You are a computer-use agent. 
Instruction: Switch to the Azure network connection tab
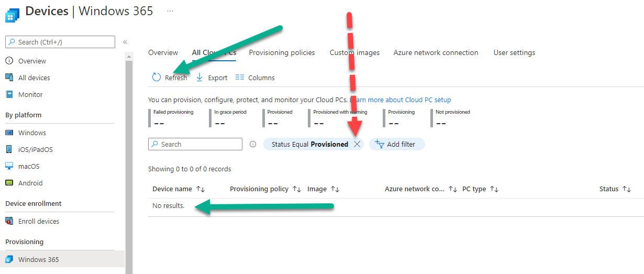(x=436, y=52)
